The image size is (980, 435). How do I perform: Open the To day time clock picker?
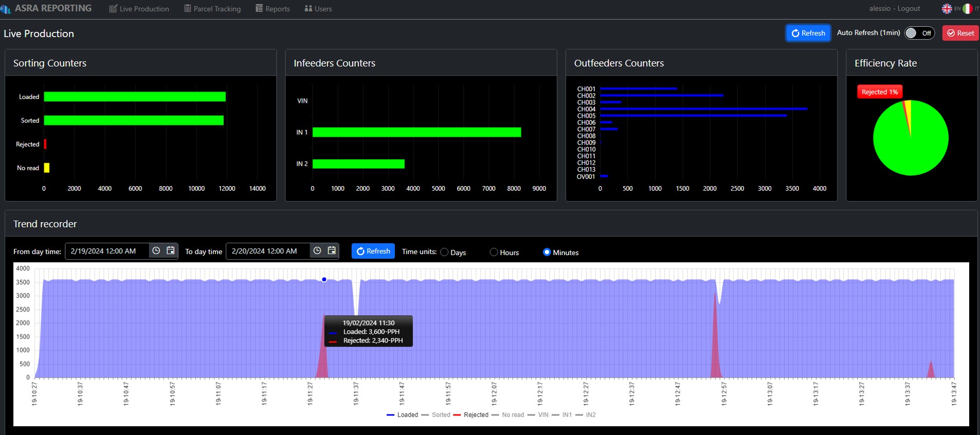317,251
